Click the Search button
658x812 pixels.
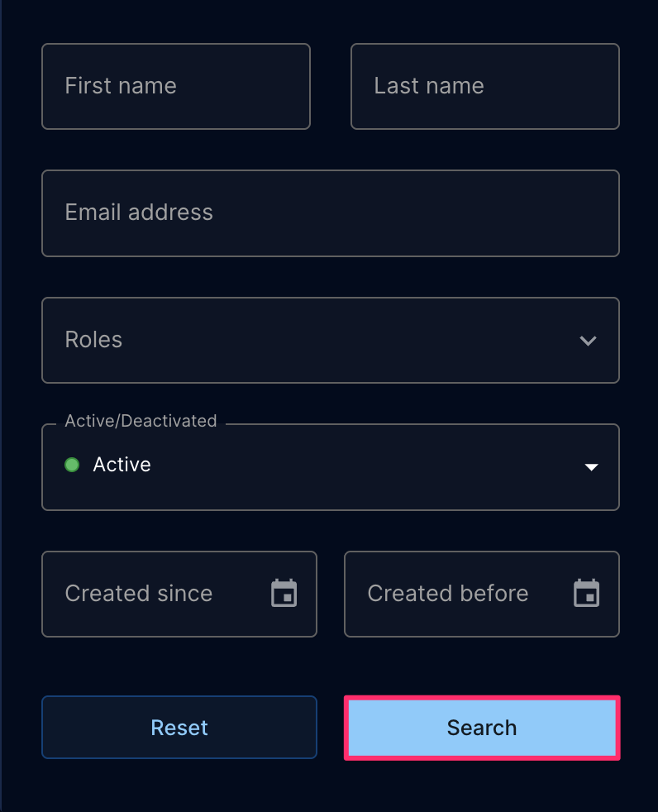(481, 728)
